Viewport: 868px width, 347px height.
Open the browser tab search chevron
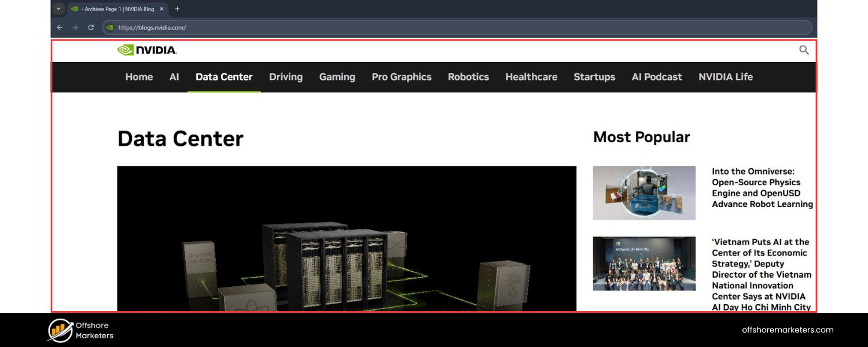(x=58, y=9)
